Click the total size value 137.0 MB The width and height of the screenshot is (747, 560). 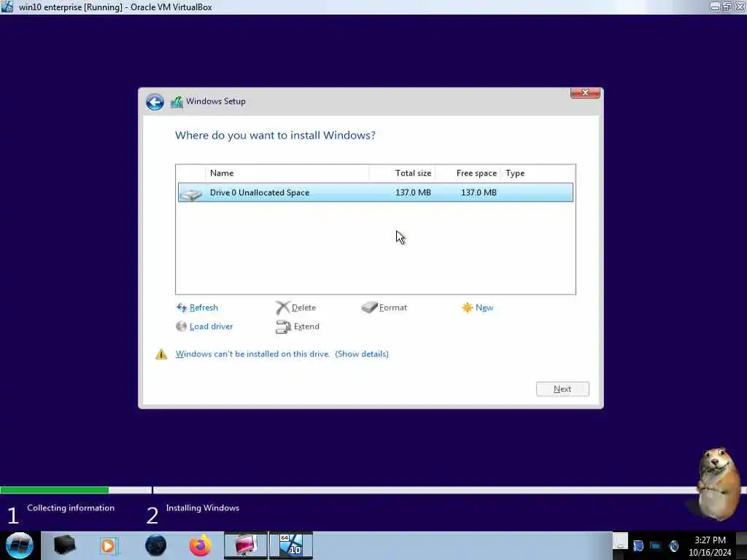pos(413,192)
